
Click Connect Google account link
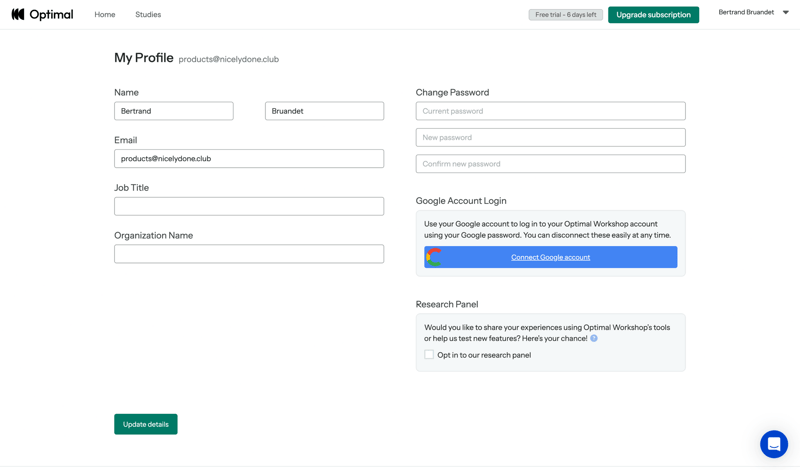click(551, 257)
